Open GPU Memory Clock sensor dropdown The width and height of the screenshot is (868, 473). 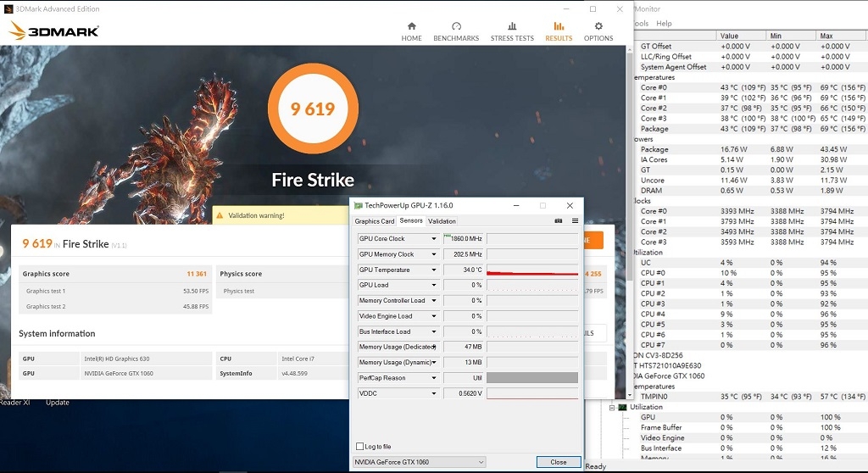434,254
